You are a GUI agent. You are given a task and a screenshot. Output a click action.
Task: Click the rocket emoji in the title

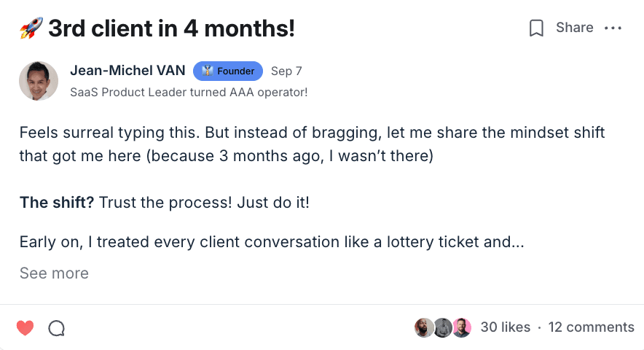coord(31,29)
